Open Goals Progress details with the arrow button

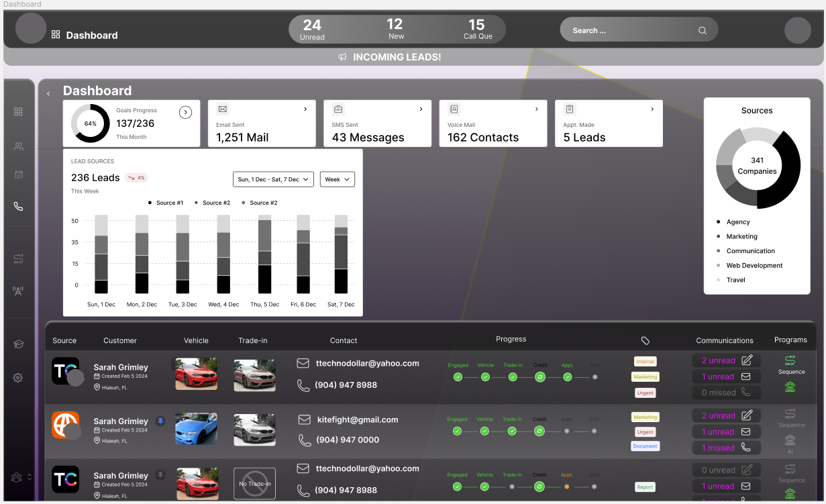pyautogui.click(x=185, y=112)
